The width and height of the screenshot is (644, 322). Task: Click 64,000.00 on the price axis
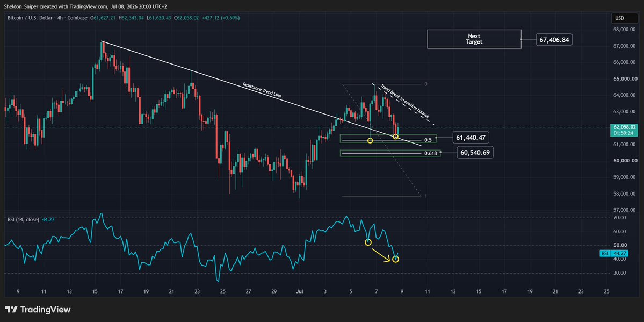pos(625,95)
